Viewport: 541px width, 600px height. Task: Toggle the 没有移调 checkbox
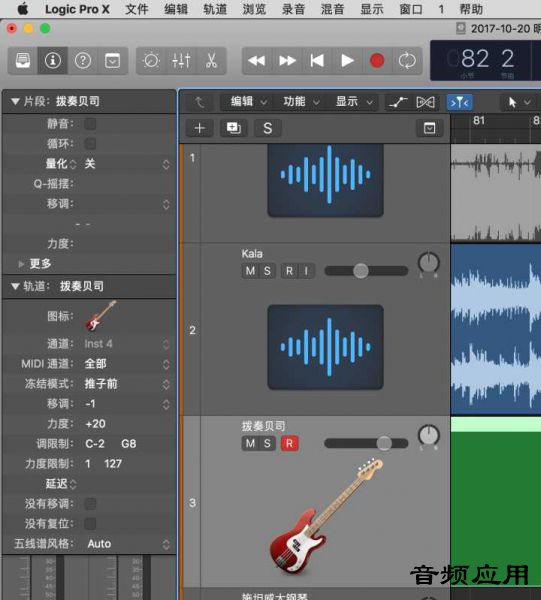click(90, 504)
